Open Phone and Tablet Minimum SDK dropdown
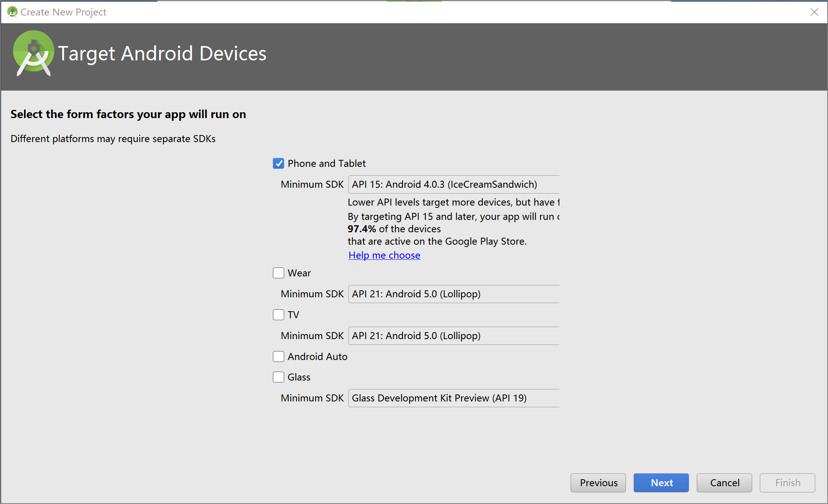 (454, 184)
